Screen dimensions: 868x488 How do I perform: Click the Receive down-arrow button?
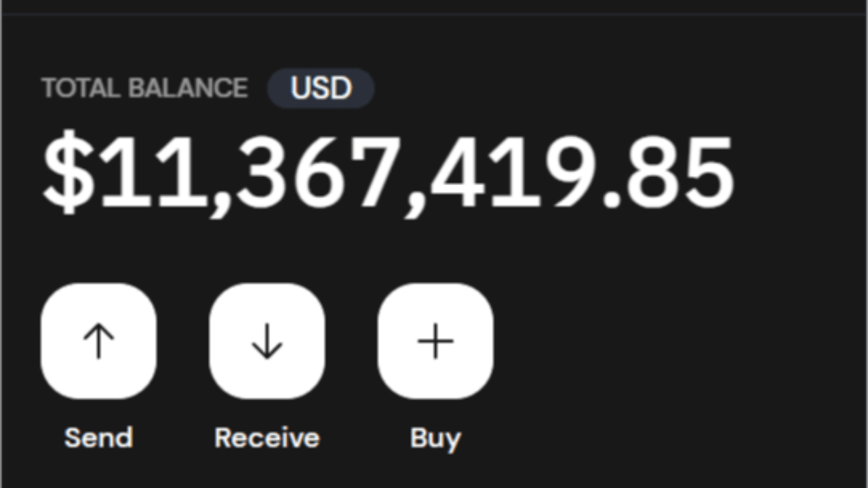point(267,341)
